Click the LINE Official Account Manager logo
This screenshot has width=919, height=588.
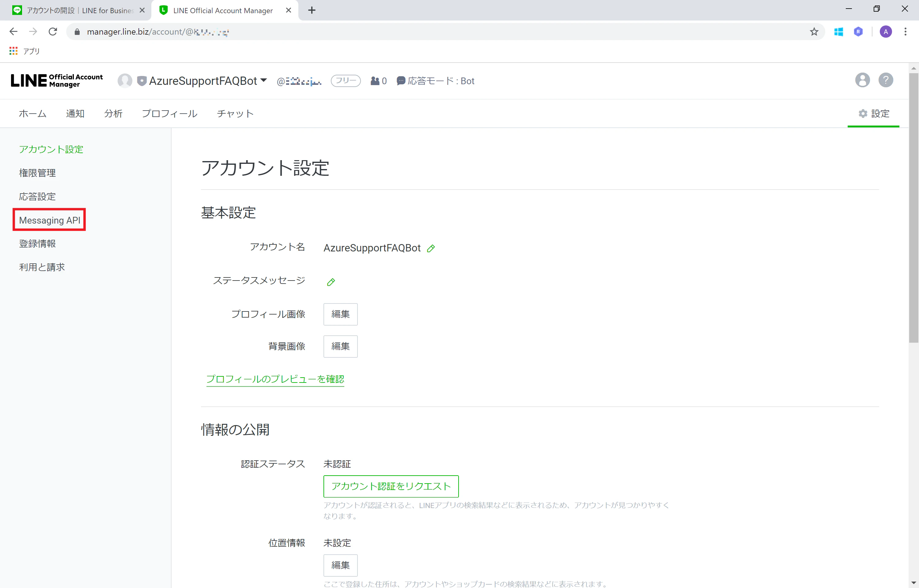pos(56,81)
